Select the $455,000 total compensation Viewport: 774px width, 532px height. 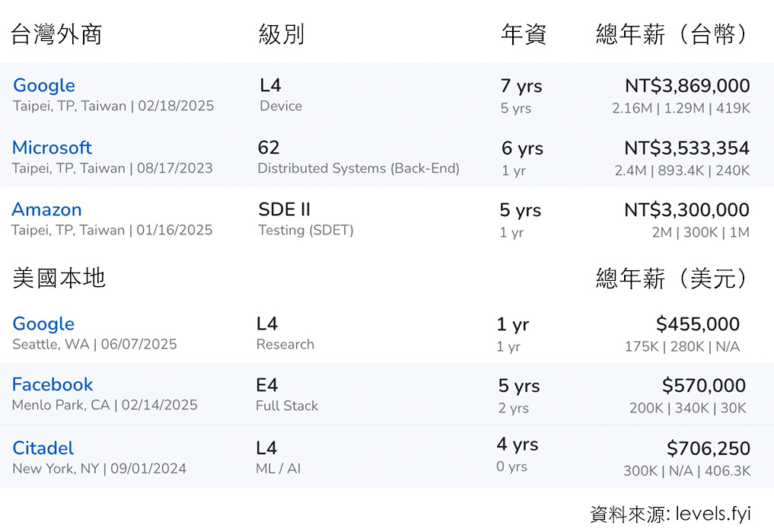click(x=697, y=324)
